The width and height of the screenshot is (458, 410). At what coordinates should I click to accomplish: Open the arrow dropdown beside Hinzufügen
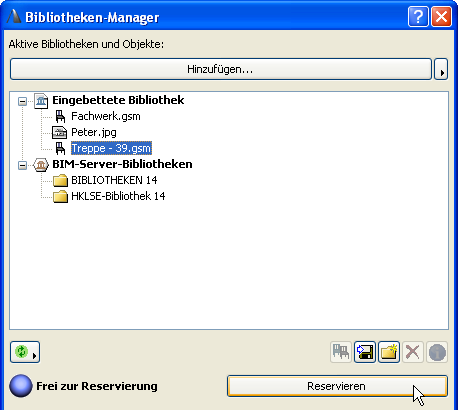tap(441, 69)
